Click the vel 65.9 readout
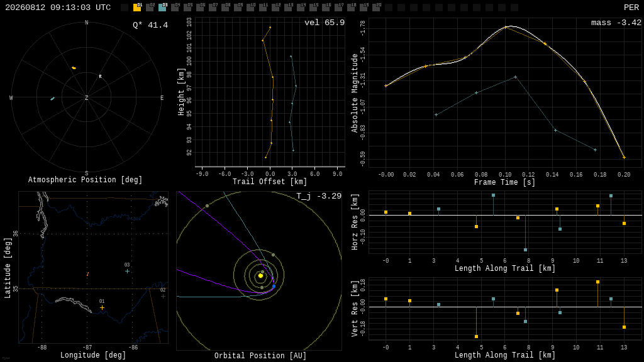The width and height of the screenshot is (644, 362). coord(325,23)
